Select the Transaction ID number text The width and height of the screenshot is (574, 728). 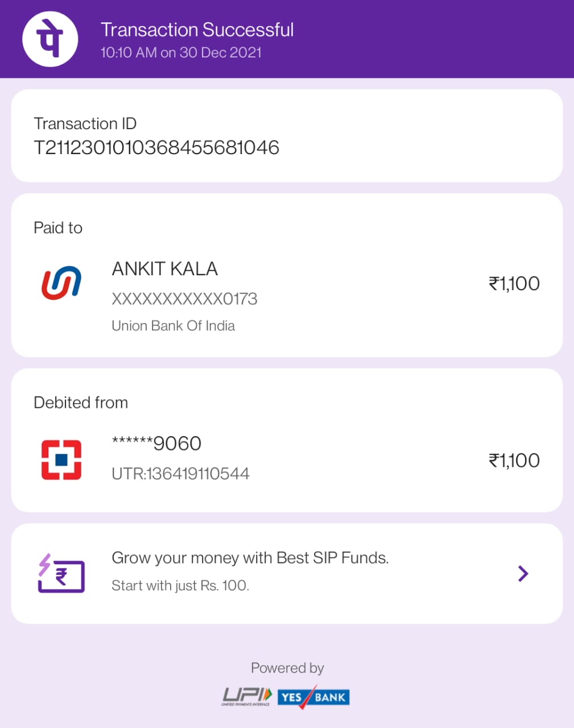pos(156,148)
